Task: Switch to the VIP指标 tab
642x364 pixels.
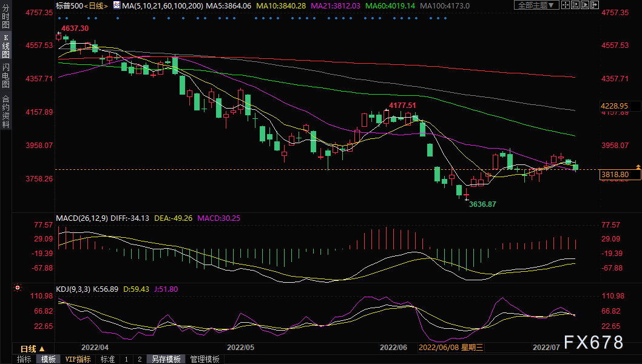Action: click(78, 359)
